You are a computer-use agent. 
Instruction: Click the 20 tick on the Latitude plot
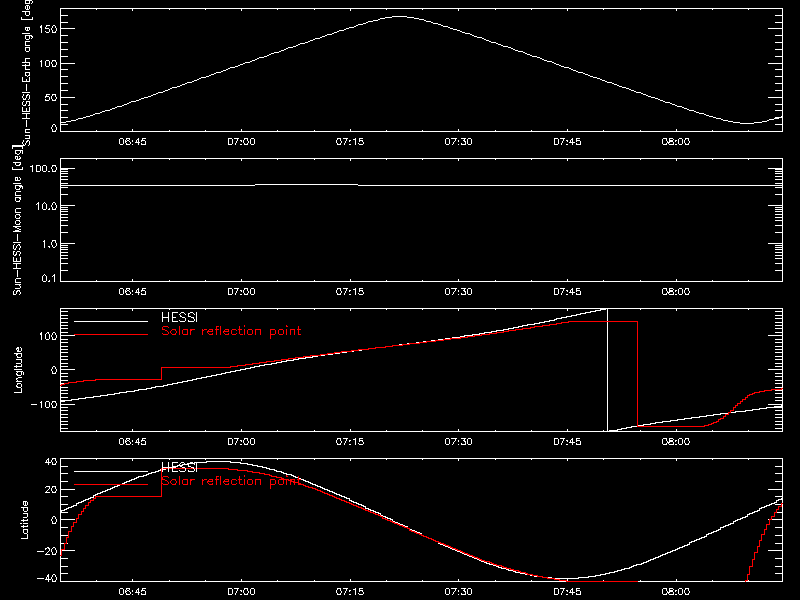52,490
